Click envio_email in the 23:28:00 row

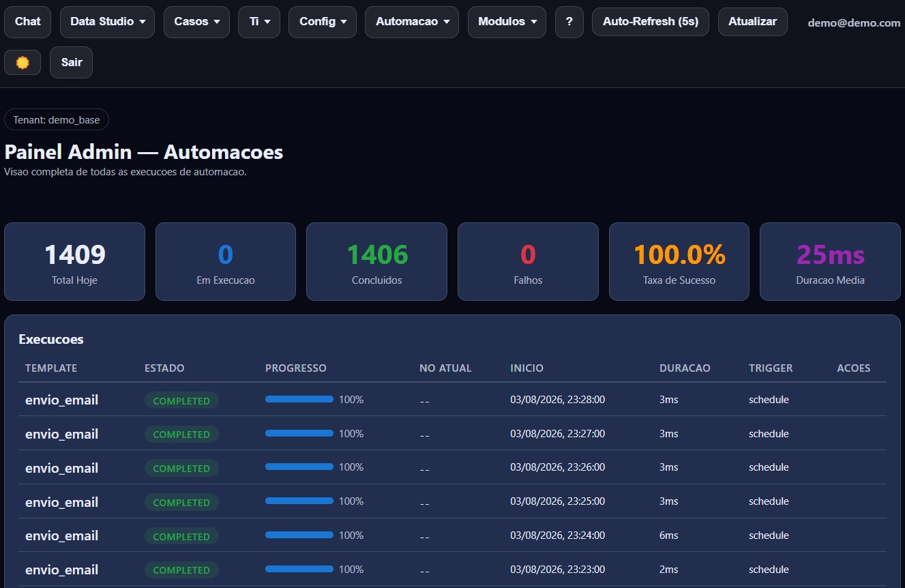[62, 400]
